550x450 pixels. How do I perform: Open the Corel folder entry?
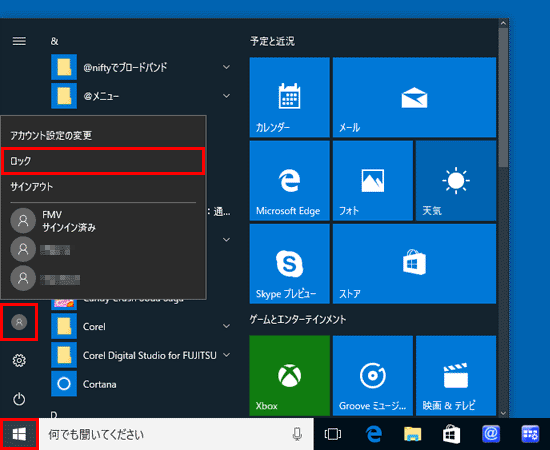(141, 326)
